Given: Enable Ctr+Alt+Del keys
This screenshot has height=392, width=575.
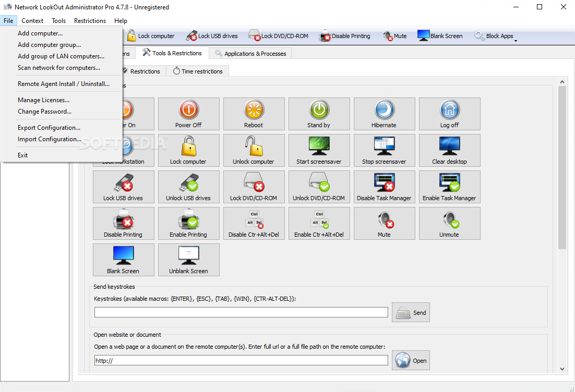Looking at the screenshot, I should coord(319,224).
